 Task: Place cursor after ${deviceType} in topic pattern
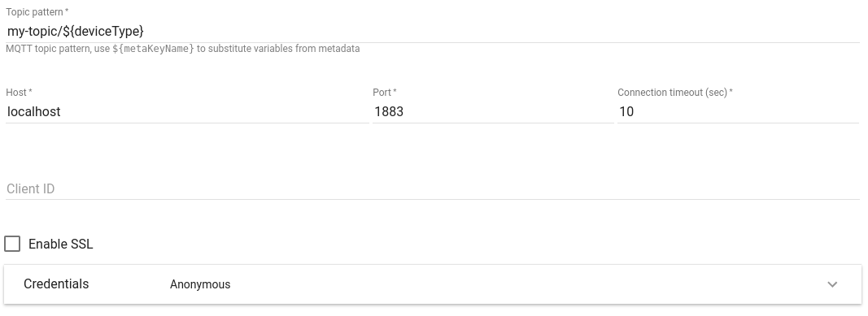(145, 31)
